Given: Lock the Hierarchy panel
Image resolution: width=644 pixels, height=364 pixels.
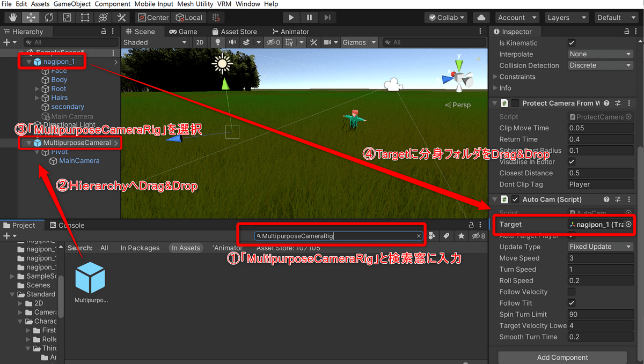Looking at the screenshot, I should [104, 32].
